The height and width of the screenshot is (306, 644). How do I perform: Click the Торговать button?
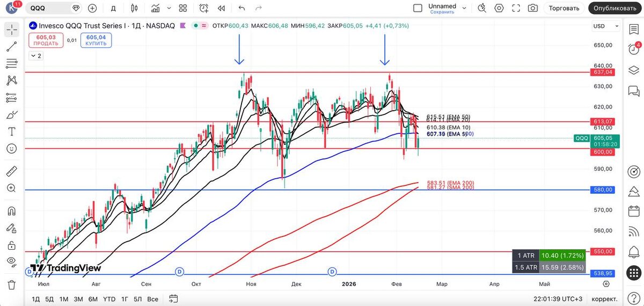tap(564, 8)
